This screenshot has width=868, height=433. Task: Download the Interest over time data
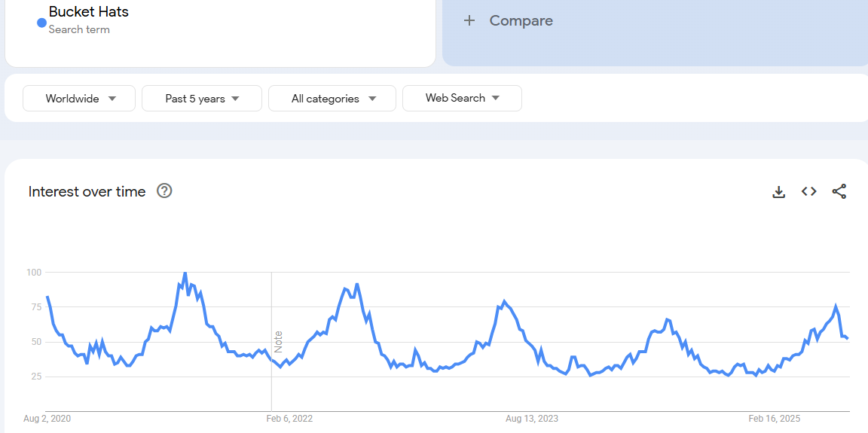point(778,192)
